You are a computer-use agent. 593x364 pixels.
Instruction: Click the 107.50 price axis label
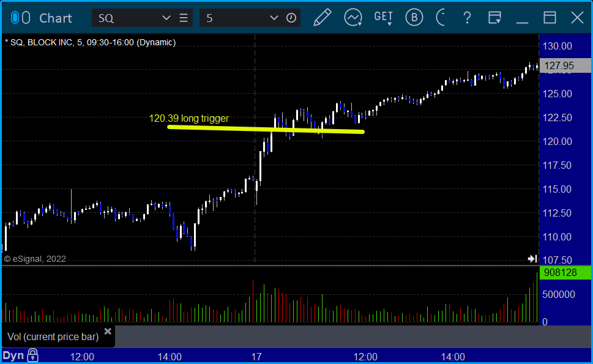coord(558,260)
